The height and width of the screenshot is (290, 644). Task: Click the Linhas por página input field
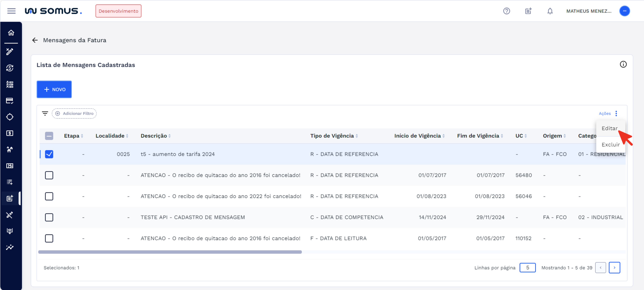[x=528, y=267]
